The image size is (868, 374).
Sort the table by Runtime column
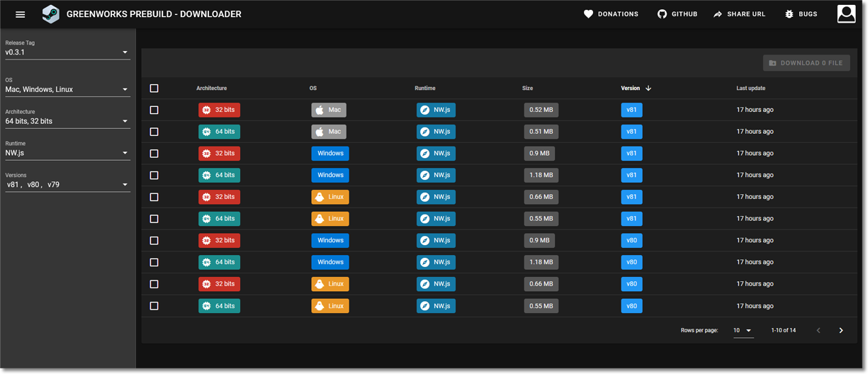click(x=425, y=89)
